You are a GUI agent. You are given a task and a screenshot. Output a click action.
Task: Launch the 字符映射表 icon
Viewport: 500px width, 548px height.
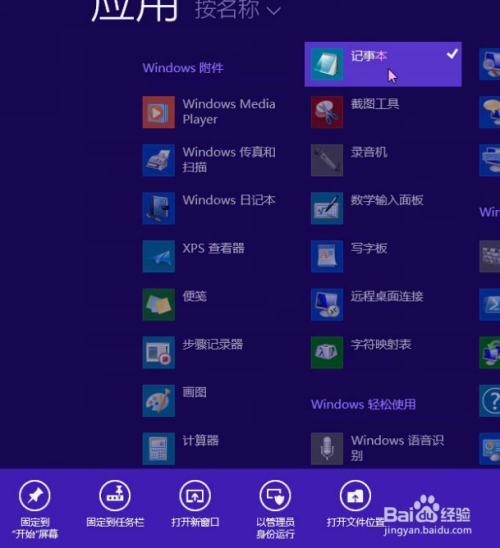[327, 352]
